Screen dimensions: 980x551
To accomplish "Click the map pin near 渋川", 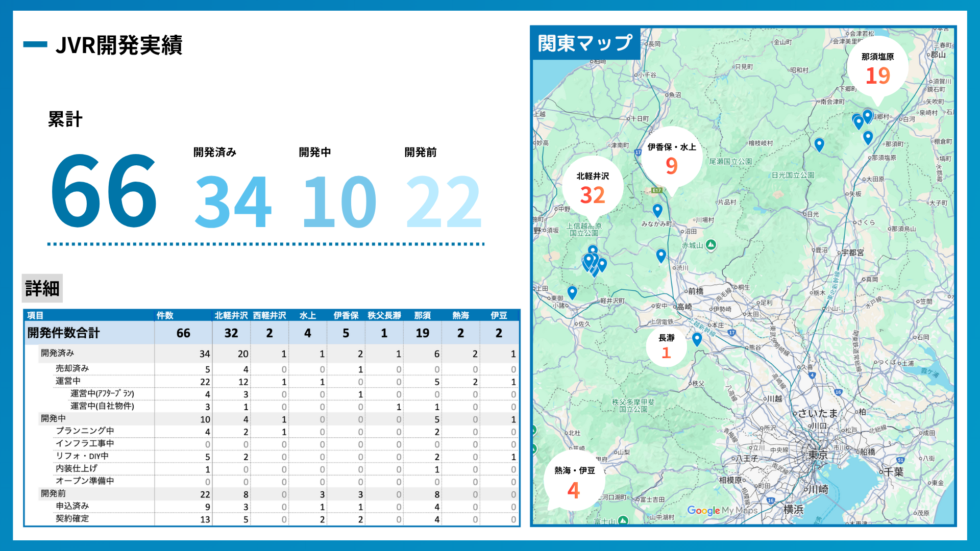I will click(661, 255).
